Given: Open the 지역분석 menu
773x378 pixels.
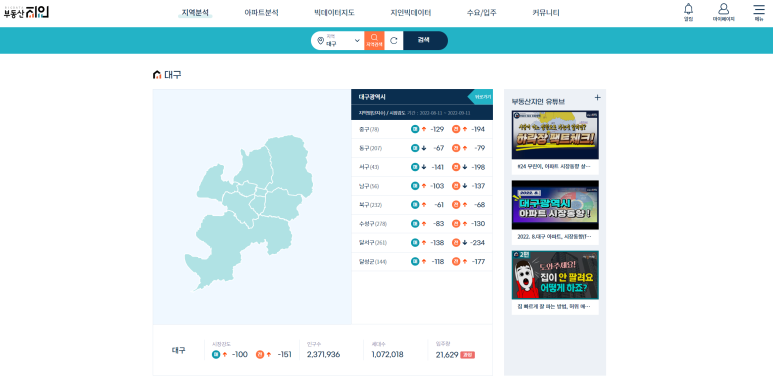Looking at the screenshot, I should 195,13.
